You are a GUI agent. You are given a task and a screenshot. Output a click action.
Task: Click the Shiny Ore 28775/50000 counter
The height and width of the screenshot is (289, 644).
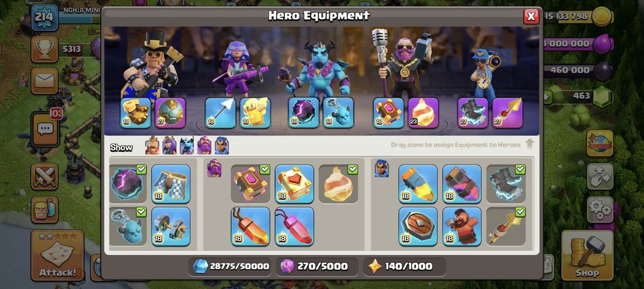click(231, 266)
